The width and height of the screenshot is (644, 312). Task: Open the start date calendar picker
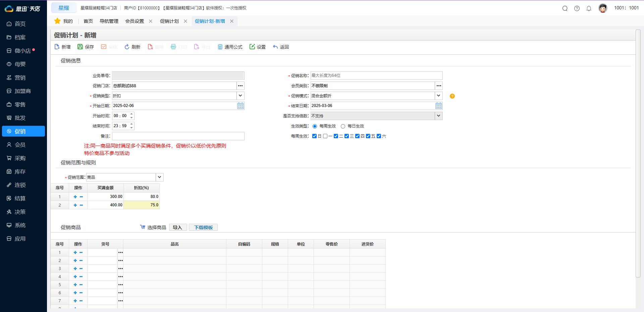[x=240, y=106]
